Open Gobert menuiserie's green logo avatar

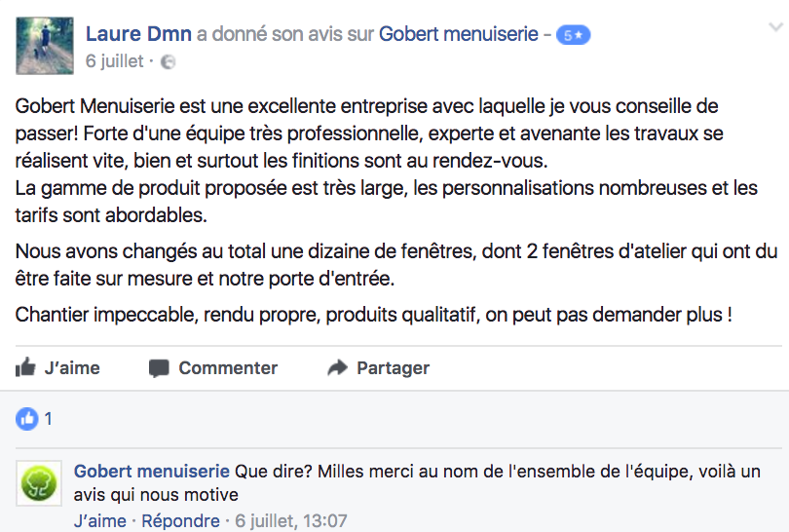pyautogui.click(x=39, y=483)
